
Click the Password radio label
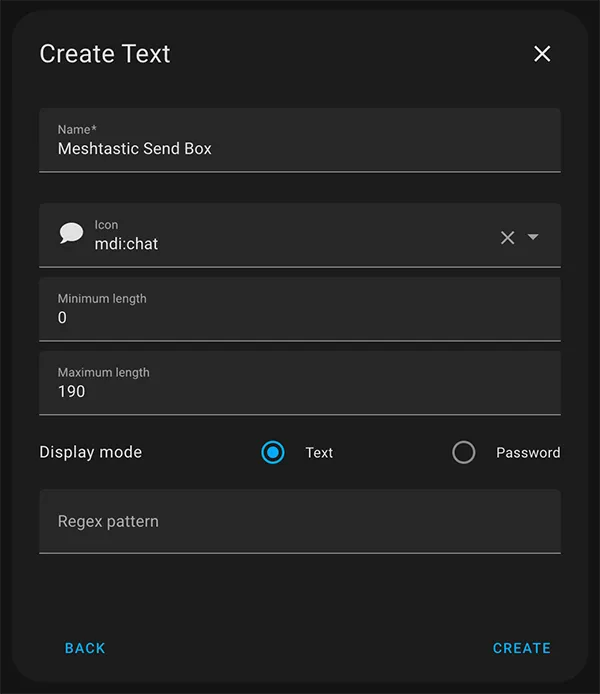coord(528,453)
